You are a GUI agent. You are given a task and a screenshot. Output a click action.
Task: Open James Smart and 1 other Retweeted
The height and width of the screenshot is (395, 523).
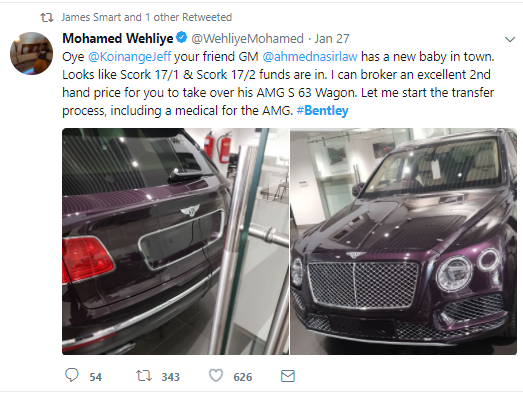pyautogui.click(x=146, y=17)
